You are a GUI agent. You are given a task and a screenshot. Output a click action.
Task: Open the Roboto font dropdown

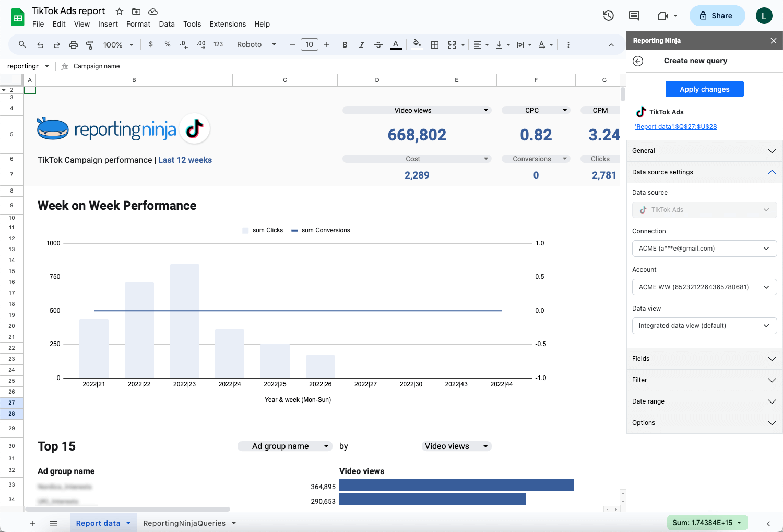point(256,45)
